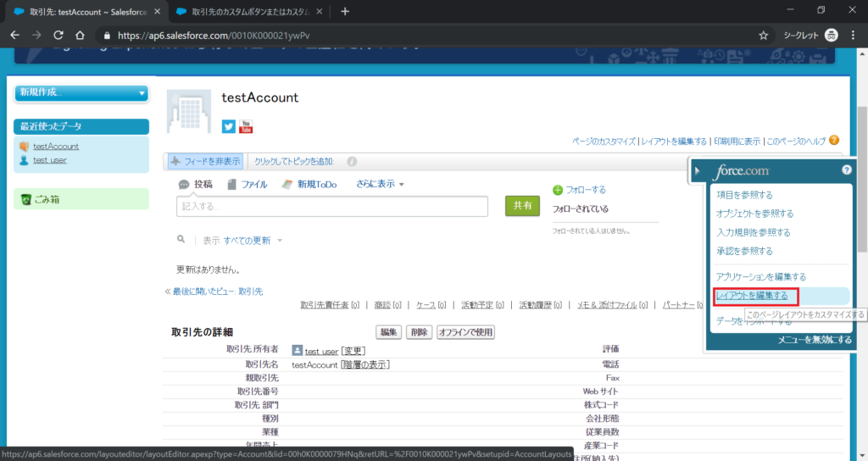Select レイアウトを編集する in force.com menu
The image size is (868, 461).
[x=752, y=296]
